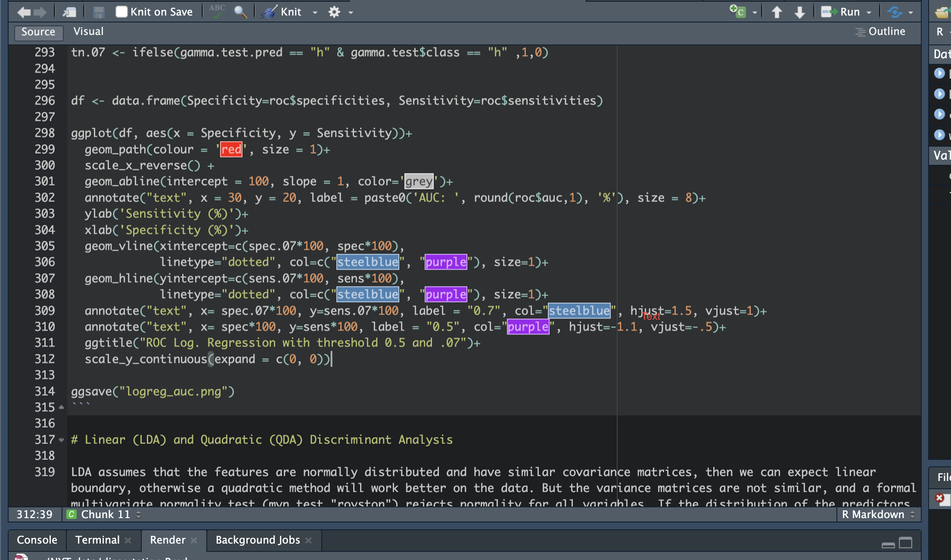
Task: Place cursor in ggsave("logreg_auc.png") line
Action: (x=152, y=392)
